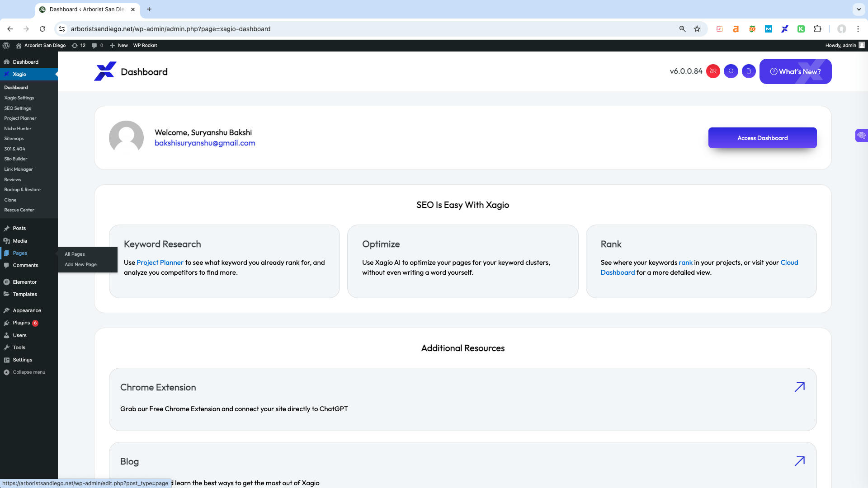Viewport: 868px width, 488px height.
Task: Open Elementor in the sidebar
Action: pyautogui.click(x=29, y=282)
